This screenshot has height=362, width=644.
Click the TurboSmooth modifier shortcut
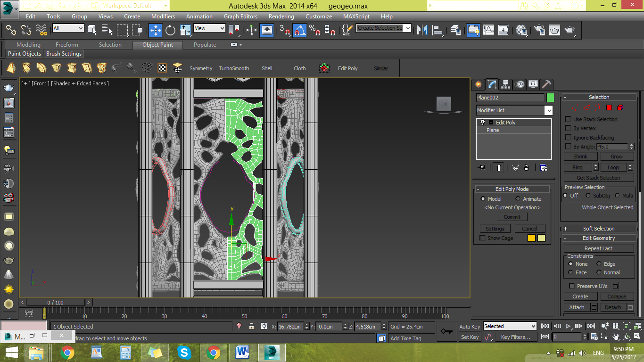coord(234,68)
